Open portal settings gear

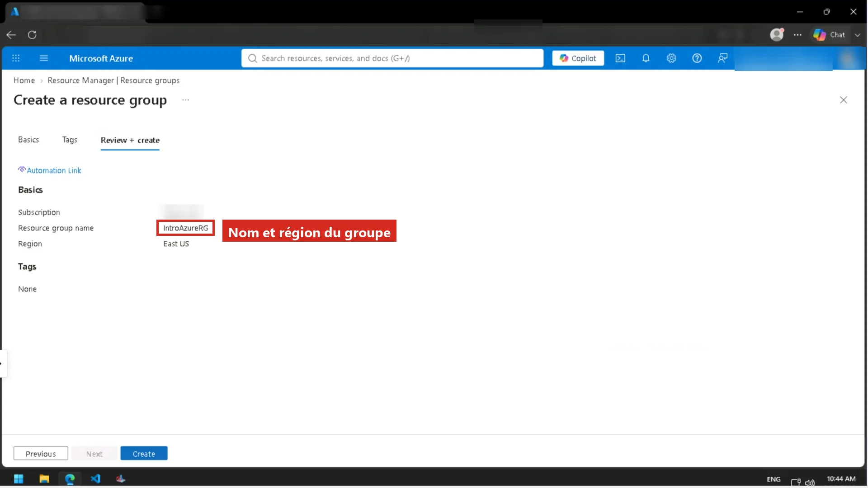pos(671,58)
